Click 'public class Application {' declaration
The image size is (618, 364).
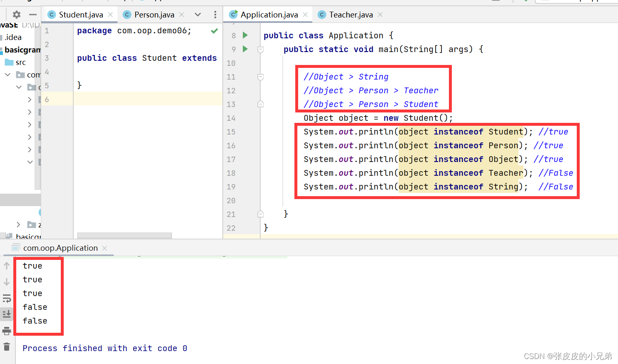click(x=329, y=35)
